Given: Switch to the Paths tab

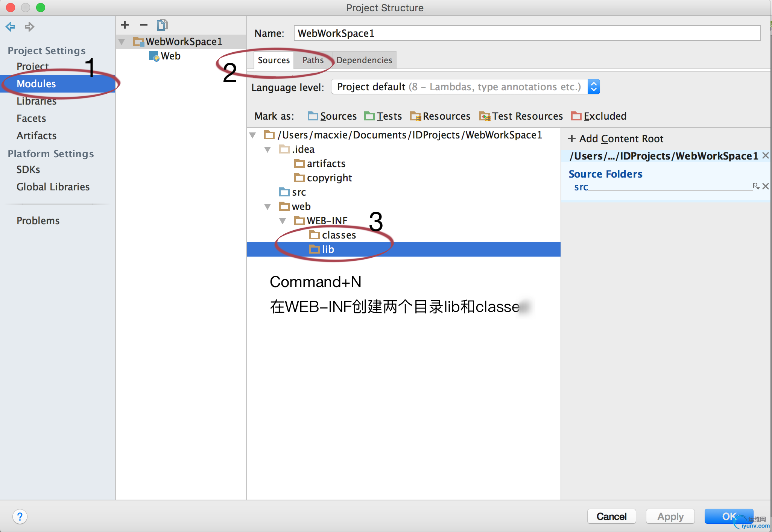Looking at the screenshot, I should 313,60.
